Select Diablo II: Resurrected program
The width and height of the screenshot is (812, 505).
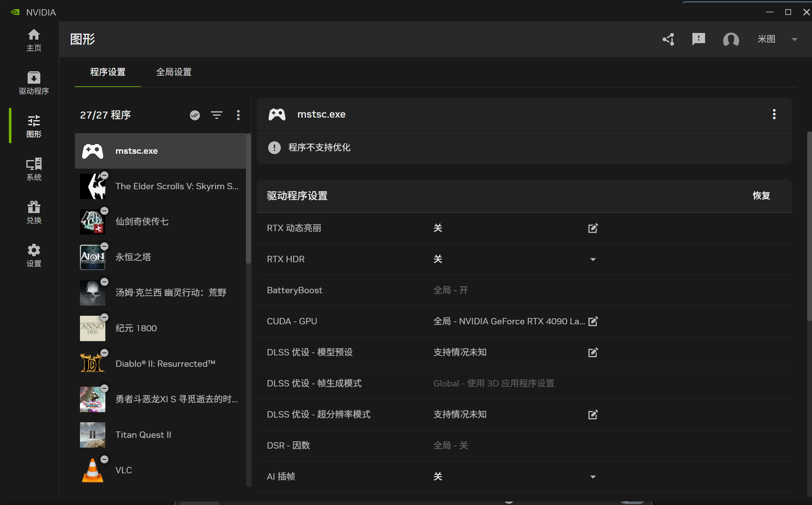click(x=161, y=364)
